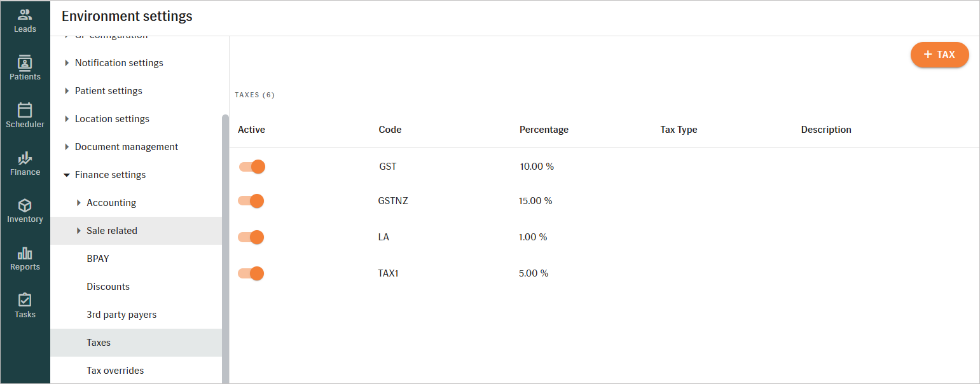Viewport: 980px width, 384px height.
Task: Go to the Patients icon
Action: point(25,62)
